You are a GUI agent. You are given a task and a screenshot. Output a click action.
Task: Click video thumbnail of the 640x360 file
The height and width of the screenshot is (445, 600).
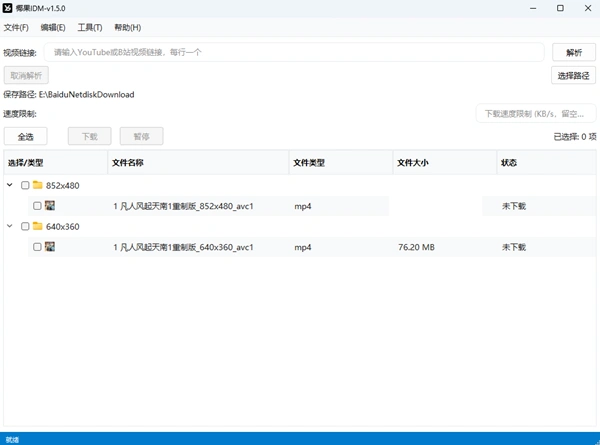[x=50, y=246]
